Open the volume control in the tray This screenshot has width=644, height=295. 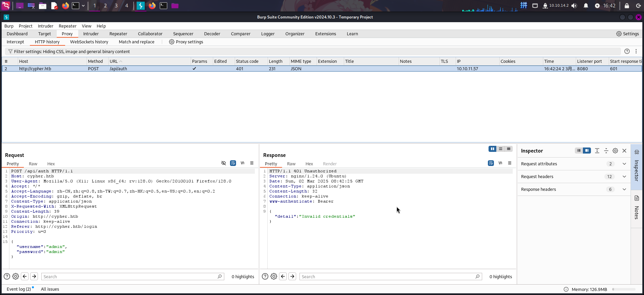(x=574, y=6)
